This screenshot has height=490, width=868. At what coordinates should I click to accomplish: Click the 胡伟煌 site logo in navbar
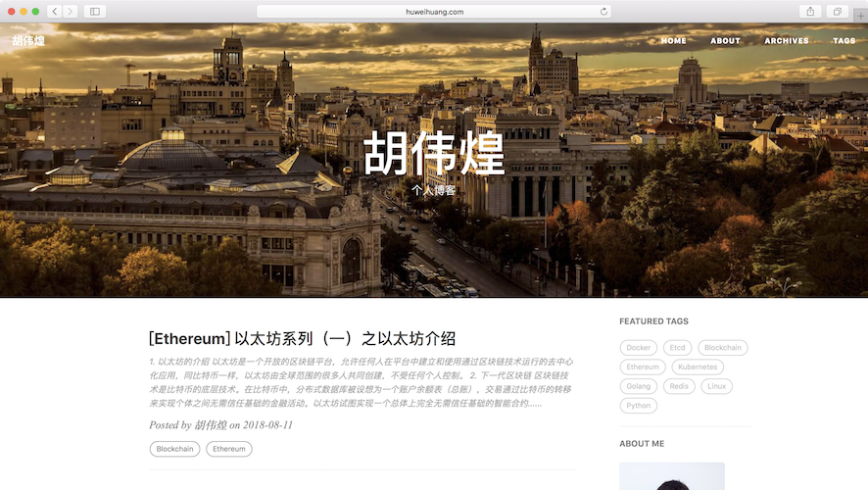tap(28, 41)
